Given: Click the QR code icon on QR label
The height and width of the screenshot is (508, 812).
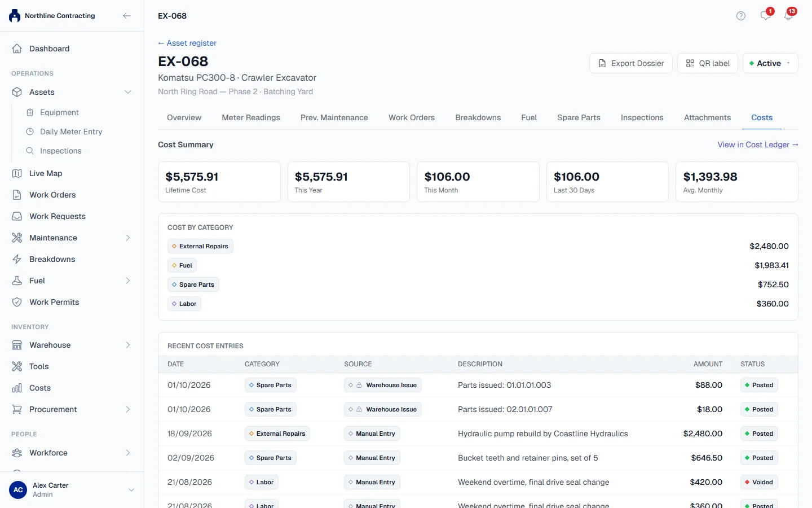Looking at the screenshot, I should coord(690,63).
